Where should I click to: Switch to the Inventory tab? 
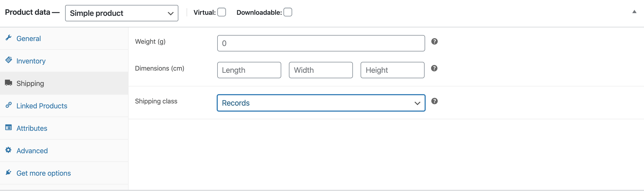31,61
